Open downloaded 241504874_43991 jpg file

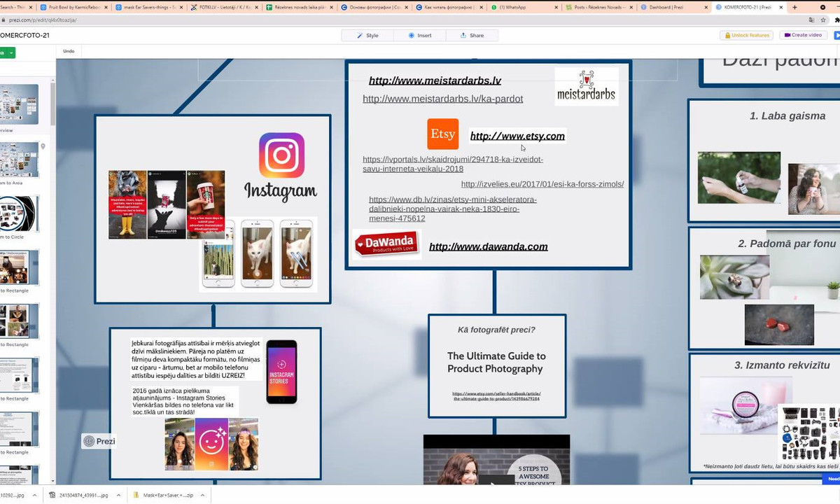[x=84, y=495]
